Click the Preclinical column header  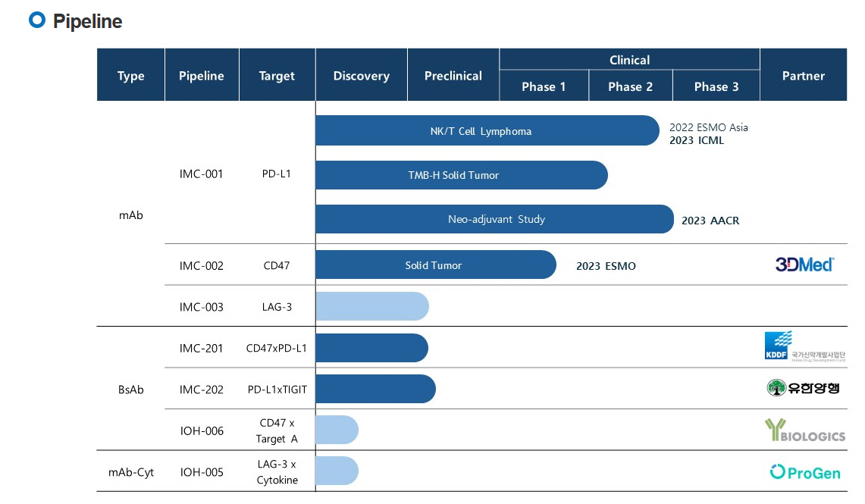point(453,74)
